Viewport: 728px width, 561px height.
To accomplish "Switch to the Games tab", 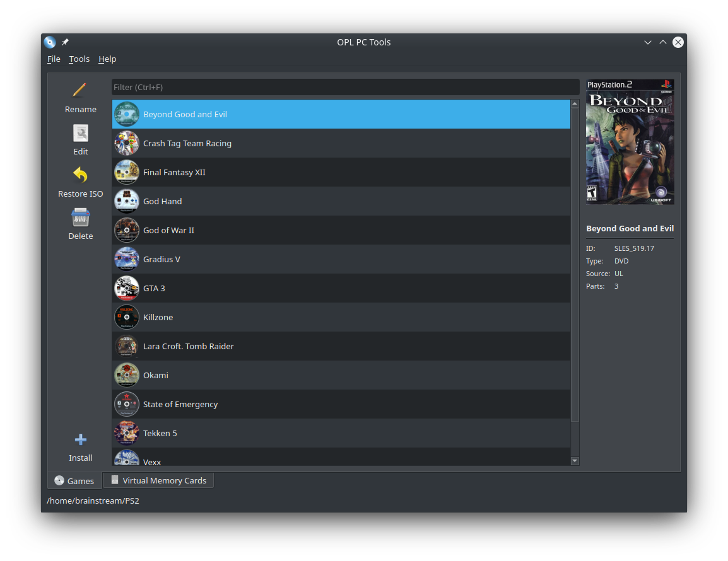I will point(74,481).
